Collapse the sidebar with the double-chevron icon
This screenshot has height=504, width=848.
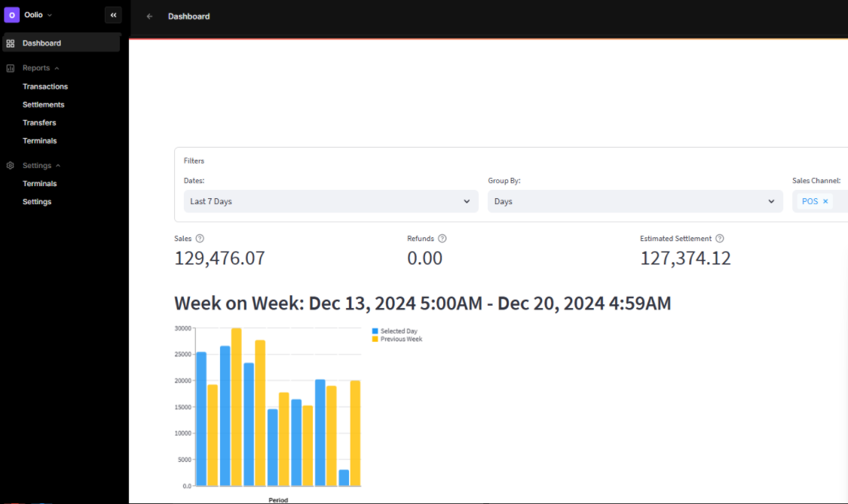tap(113, 14)
